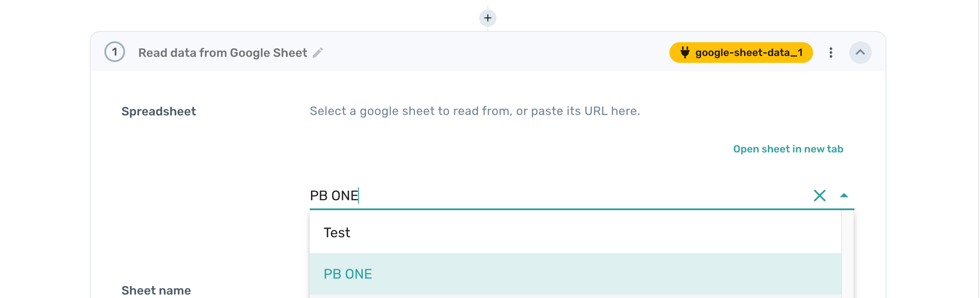Click the "Read data from Google Sheet" title

click(223, 53)
